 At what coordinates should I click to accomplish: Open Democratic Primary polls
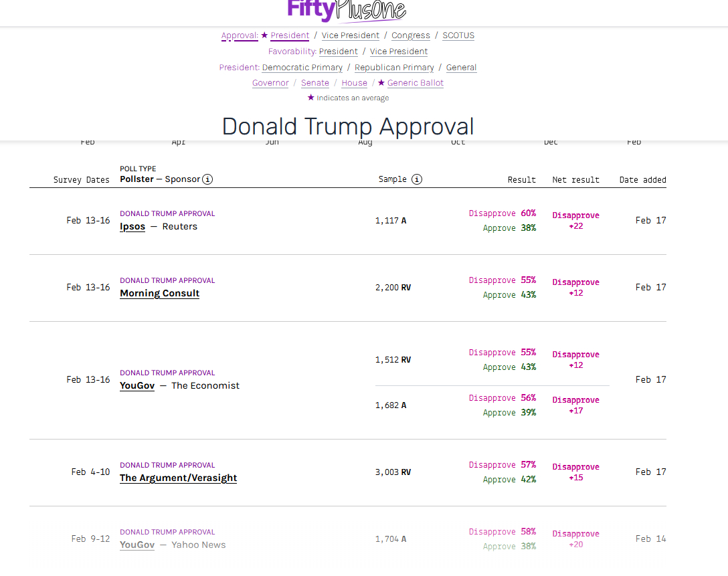pos(302,68)
